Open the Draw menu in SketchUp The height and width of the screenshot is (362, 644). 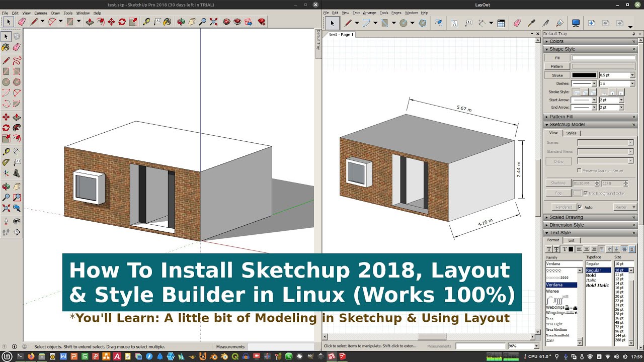(x=55, y=13)
